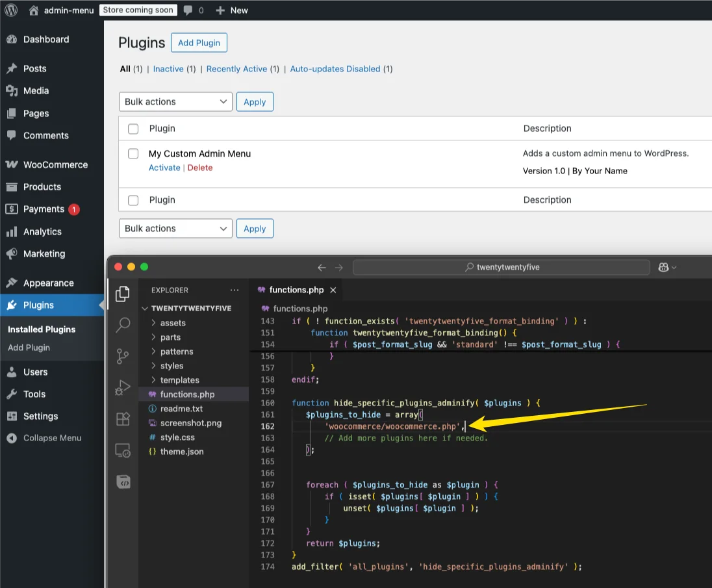
Task: Open the Copilot dropdown chevron
Action: pyautogui.click(x=674, y=268)
